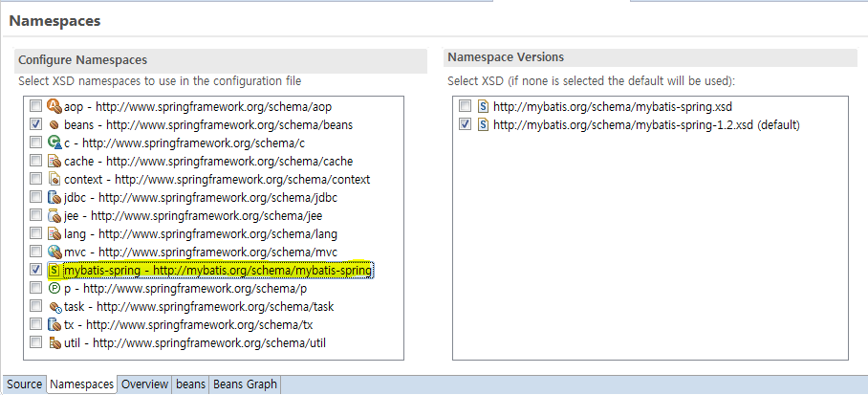Switch to the Beans Graph tab
868x395 pixels.
pos(246,384)
